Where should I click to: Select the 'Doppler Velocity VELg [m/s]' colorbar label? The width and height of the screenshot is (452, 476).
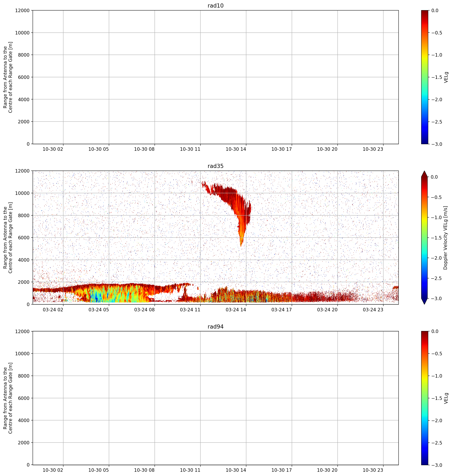coord(445,238)
